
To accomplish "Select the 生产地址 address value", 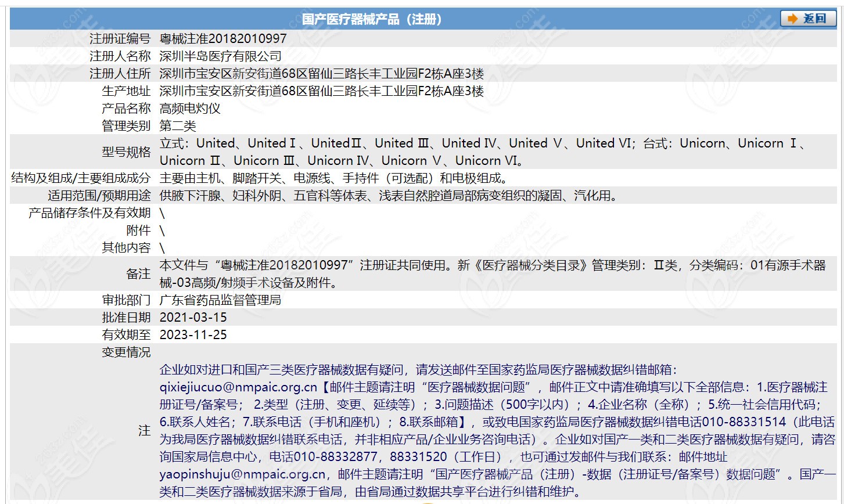I will coord(322,91).
